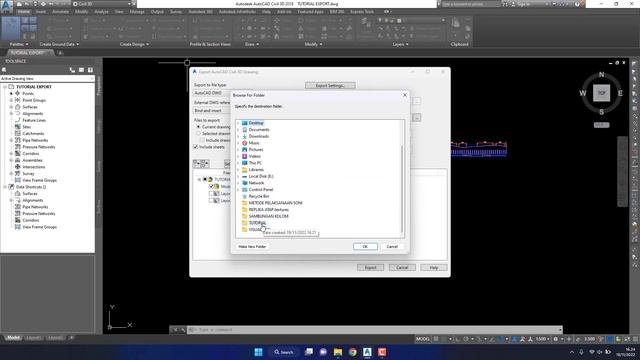Click Help button in export dialog
640x360 pixels.
pos(433,267)
